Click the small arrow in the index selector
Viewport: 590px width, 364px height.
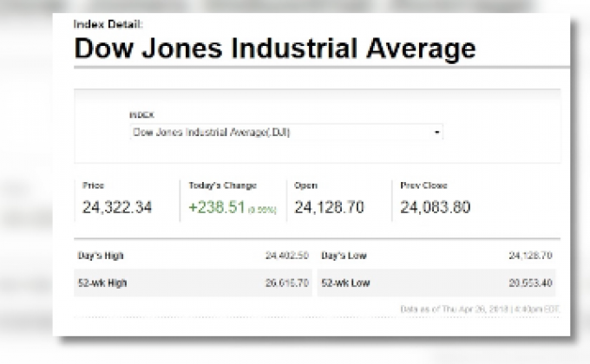pos(437,133)
